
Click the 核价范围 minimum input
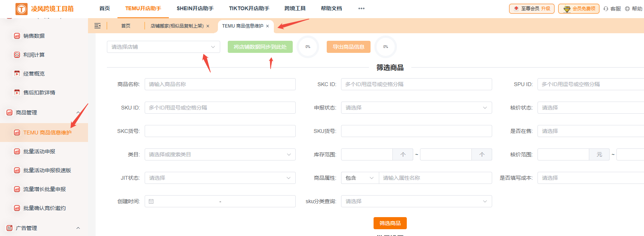564,154
